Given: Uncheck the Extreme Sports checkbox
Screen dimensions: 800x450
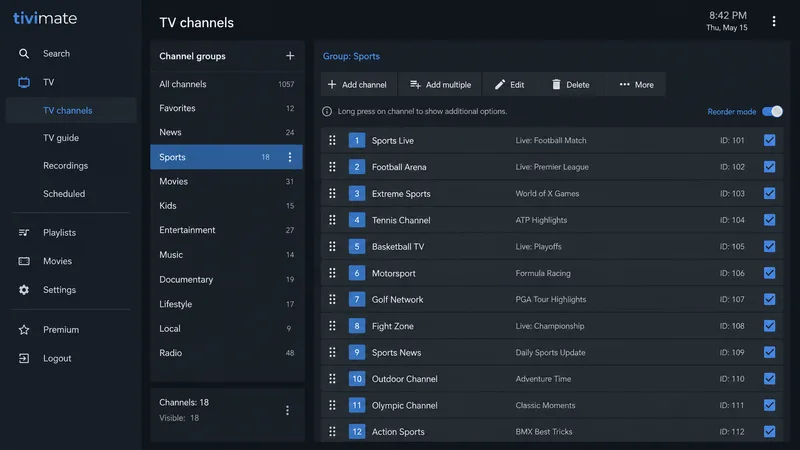Looking at the screenshot, I should [x=769, y=193].
